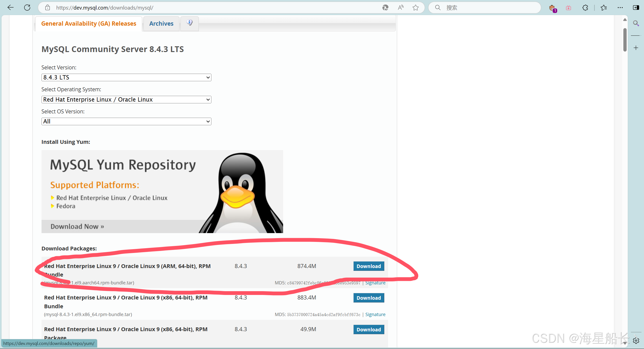Switch to the Archives tab
This screenshot has width=644, height=349.
click(161, 24)
